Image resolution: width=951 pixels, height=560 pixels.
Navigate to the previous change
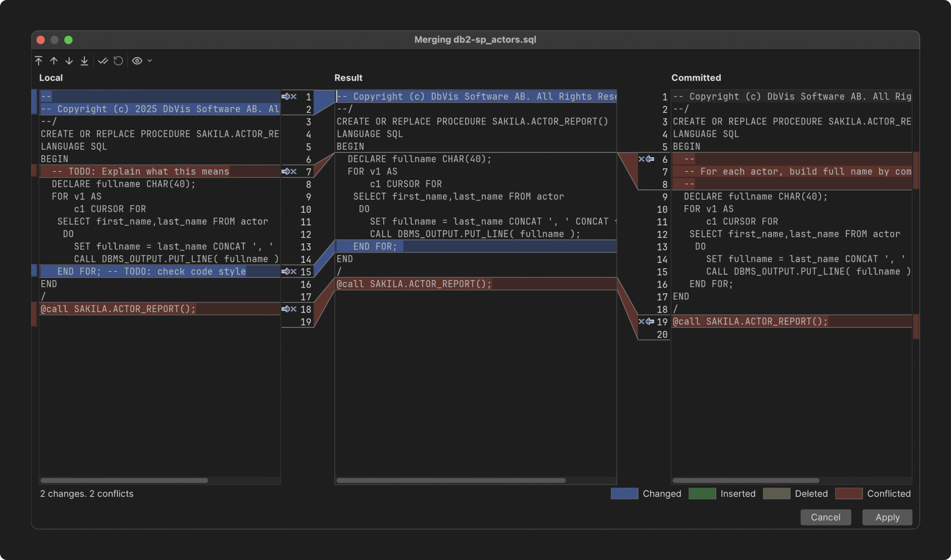click(53, 61)
